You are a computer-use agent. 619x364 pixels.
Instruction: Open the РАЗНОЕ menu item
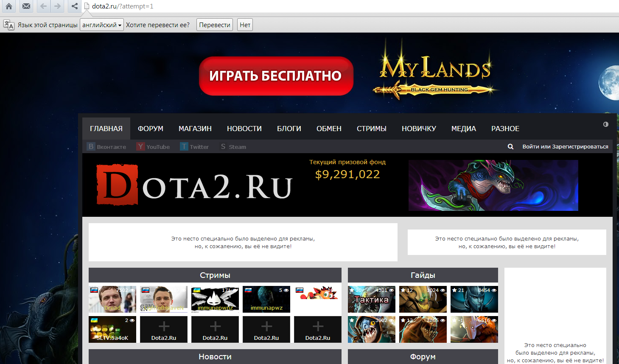click(505, 129)
